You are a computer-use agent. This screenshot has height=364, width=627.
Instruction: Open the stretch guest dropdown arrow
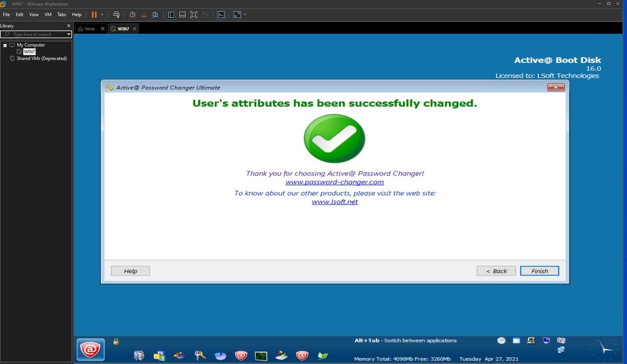[x=245, y=15]
